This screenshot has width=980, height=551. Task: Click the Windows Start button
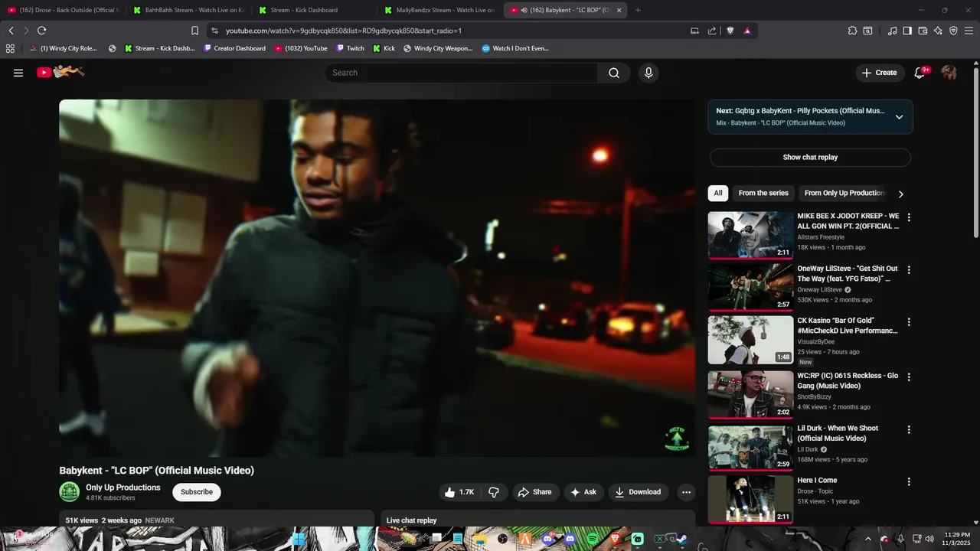299,539
